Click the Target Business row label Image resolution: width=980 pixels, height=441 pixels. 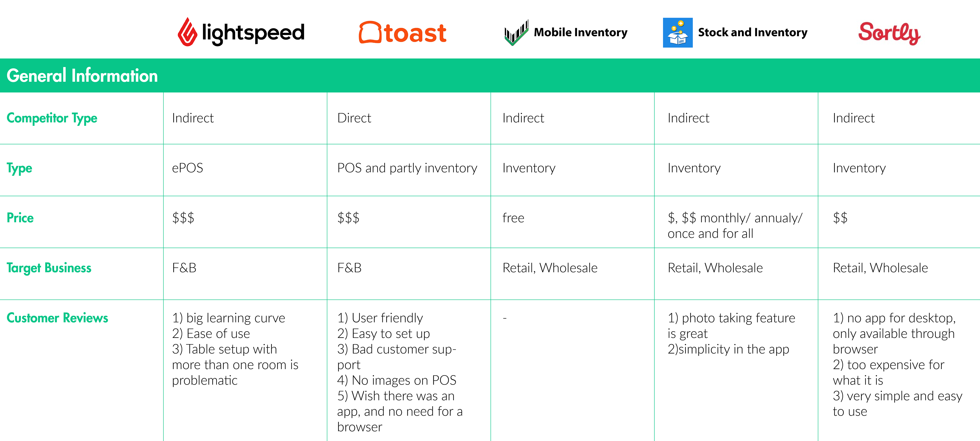pyautogui.click(x=49, y=268)
